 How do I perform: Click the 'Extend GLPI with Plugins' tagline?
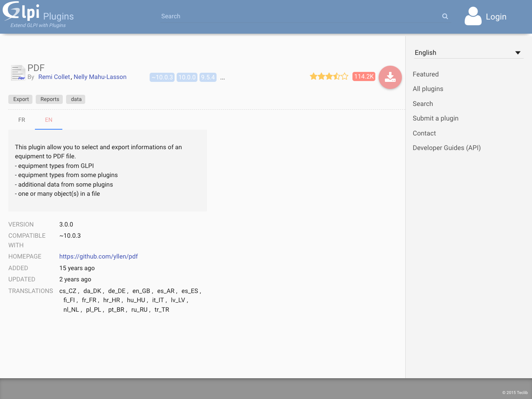[38, 25]
